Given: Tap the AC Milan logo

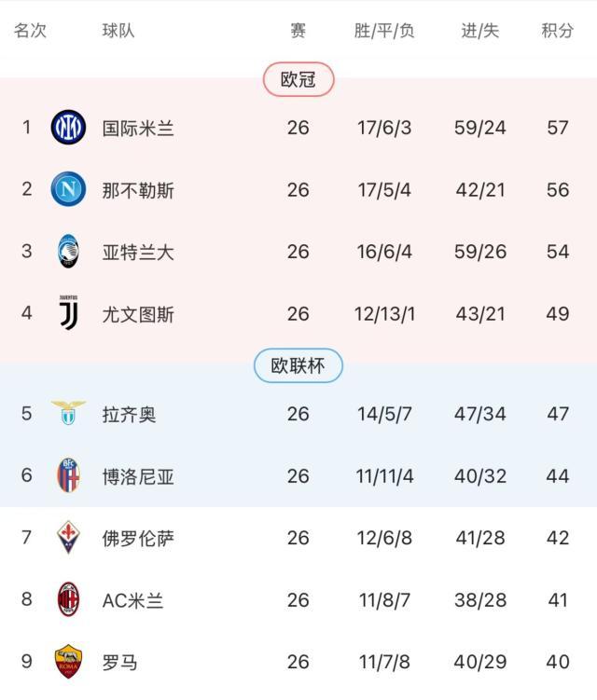Looking at the screenshot, I should 68,600.
